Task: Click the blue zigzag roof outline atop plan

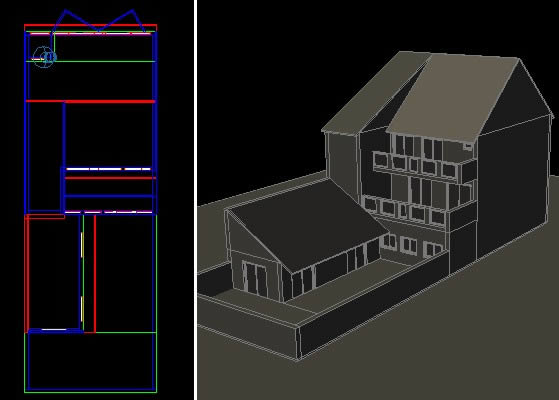Action: tap(99, 21)
